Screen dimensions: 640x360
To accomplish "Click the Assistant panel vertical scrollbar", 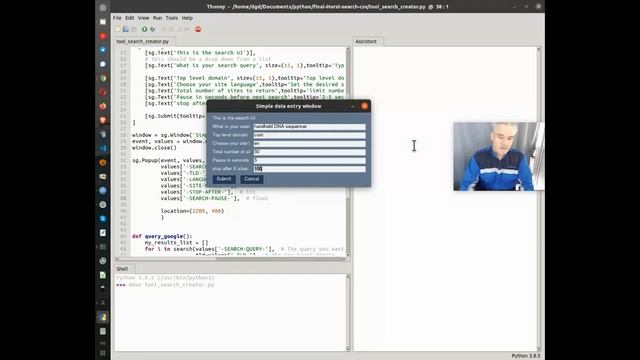I will [539, 199].
